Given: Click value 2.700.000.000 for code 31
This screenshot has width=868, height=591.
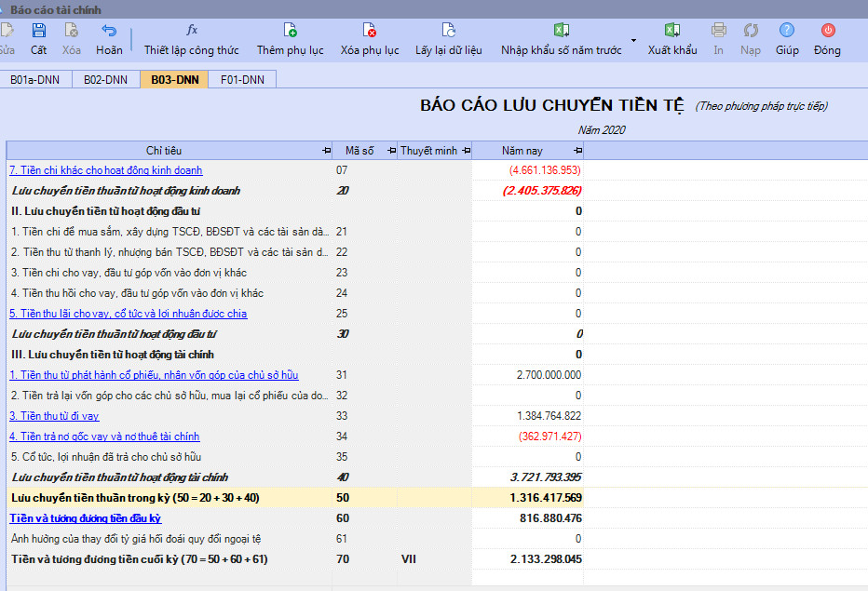Looking at the screenshot, I should pos(549,375).
